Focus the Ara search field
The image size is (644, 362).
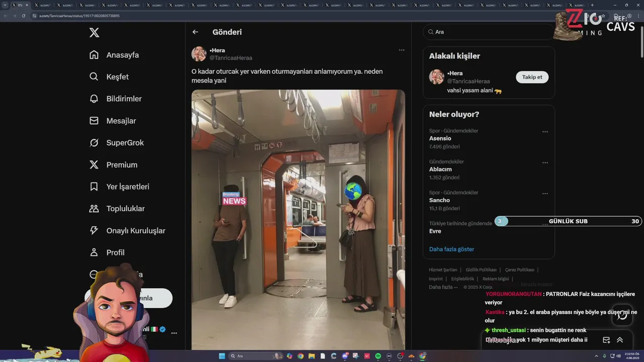[x=488, y=32]
